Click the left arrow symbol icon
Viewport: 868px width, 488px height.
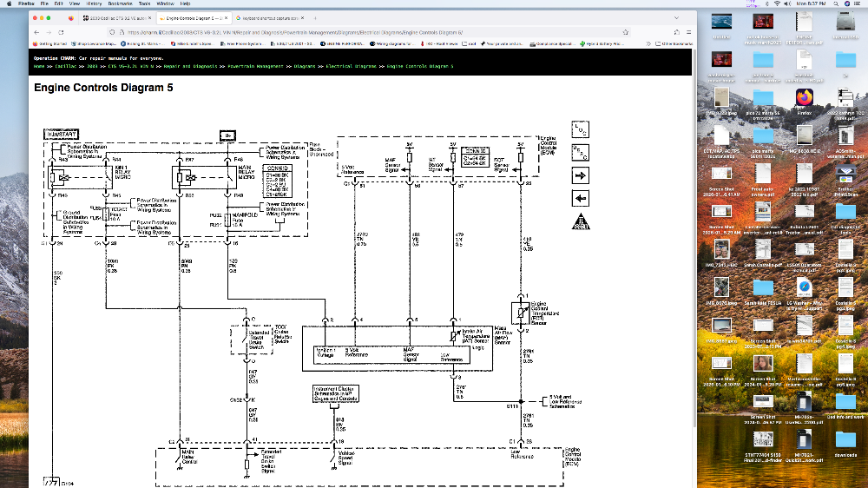[580, 199]
